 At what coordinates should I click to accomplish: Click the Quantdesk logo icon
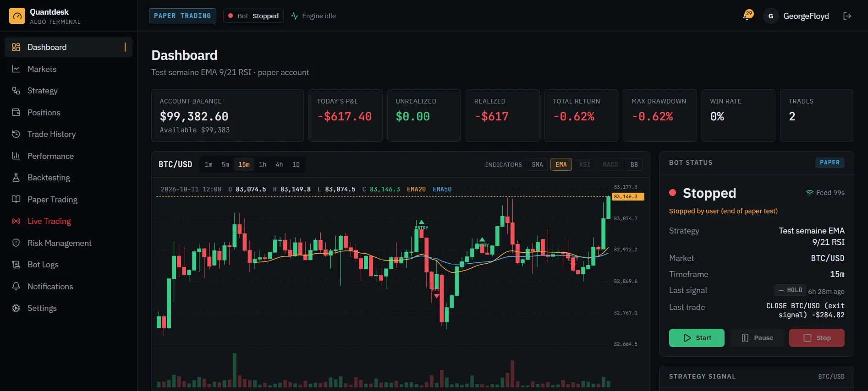17,16
